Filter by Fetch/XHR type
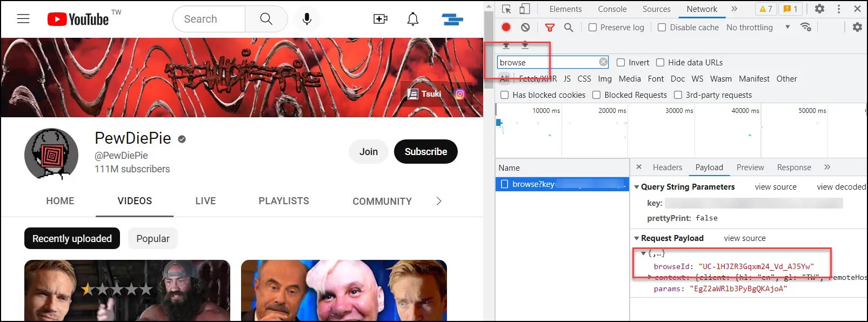The width and height of the screenshot is (868, 322). tap(538, 79)
